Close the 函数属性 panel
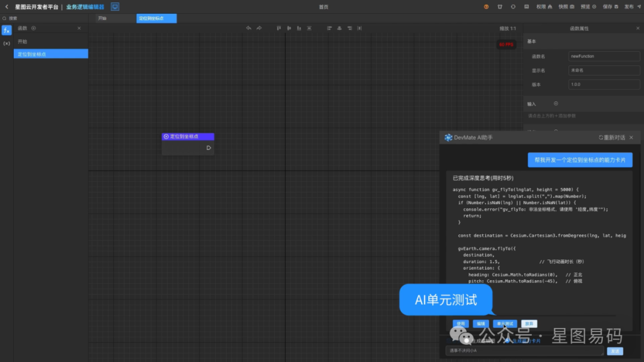Viewport: 644px width, 362px height. click(638, 29)
